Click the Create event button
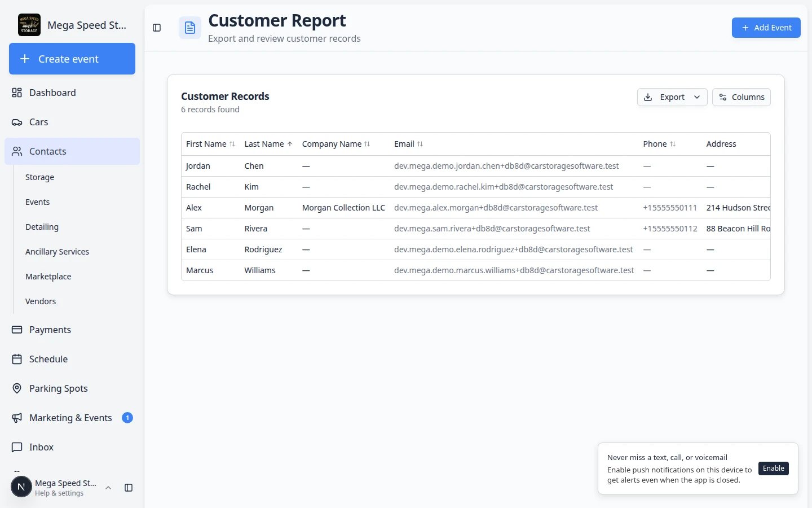The width and height of the screenshot is (812, 508). click(x=72, y=59)
